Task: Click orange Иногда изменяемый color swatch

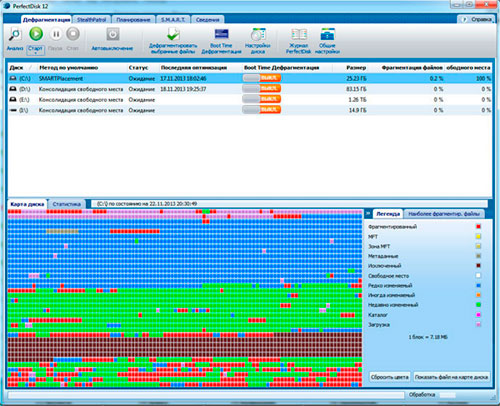Action: tap(478, 295)
